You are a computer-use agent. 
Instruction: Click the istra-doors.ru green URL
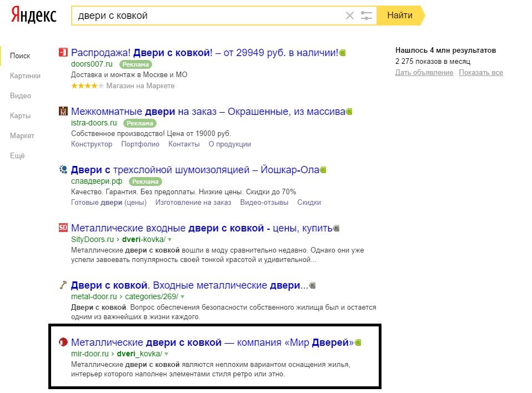click(94, 123)
